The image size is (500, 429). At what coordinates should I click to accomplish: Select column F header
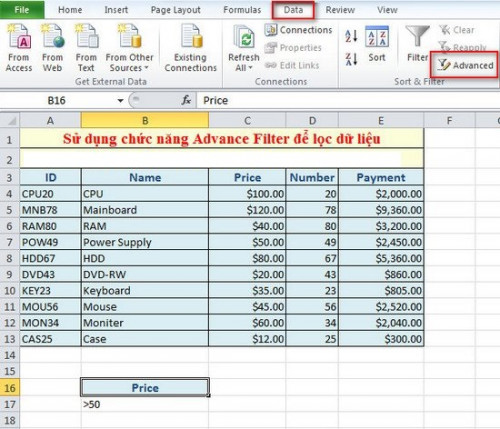coord(449,120)
